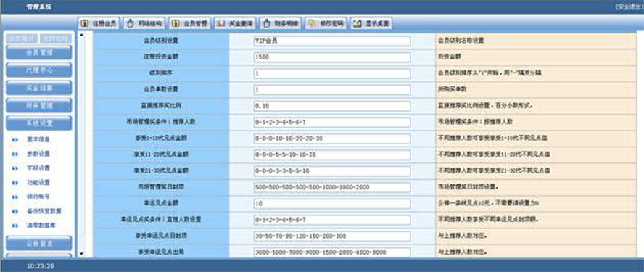The image size is (644, 272).
Task: Click the 幸运见点奖条件：直推人数设置 input field
Action: tap(332, 220)
